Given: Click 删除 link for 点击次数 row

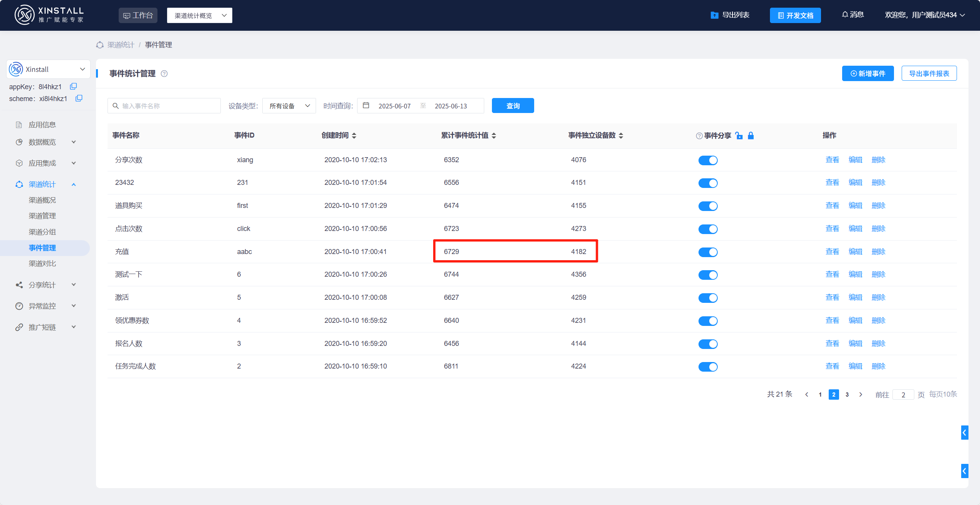Looking at the screenshot, I should (x=878, y=229).
